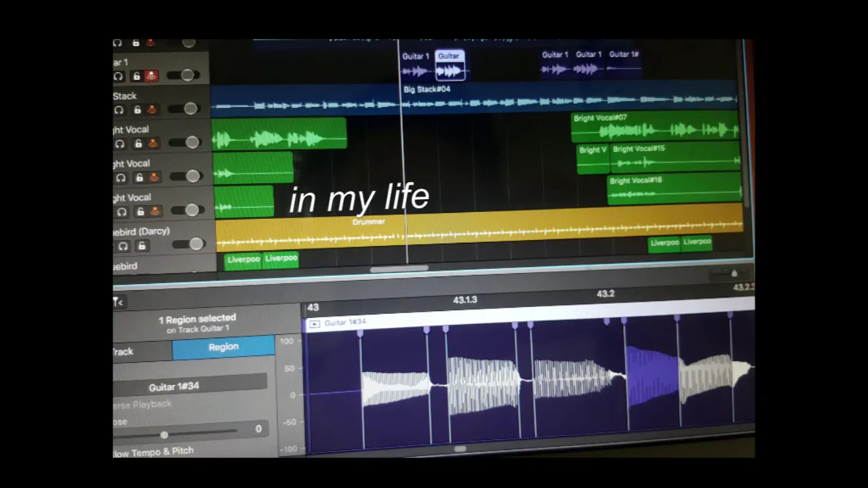
Task: Toggle monitoring on the Bright Vocal#07 track
Action: pos(153,143)
